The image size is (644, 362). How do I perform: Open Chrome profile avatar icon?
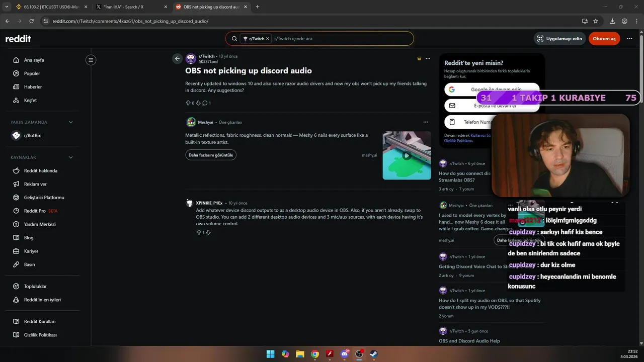pos(624,21)
